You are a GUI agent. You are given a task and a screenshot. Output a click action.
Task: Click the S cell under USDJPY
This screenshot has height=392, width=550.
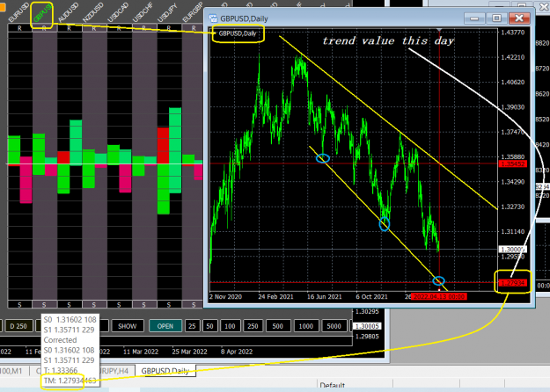point(169,305)
